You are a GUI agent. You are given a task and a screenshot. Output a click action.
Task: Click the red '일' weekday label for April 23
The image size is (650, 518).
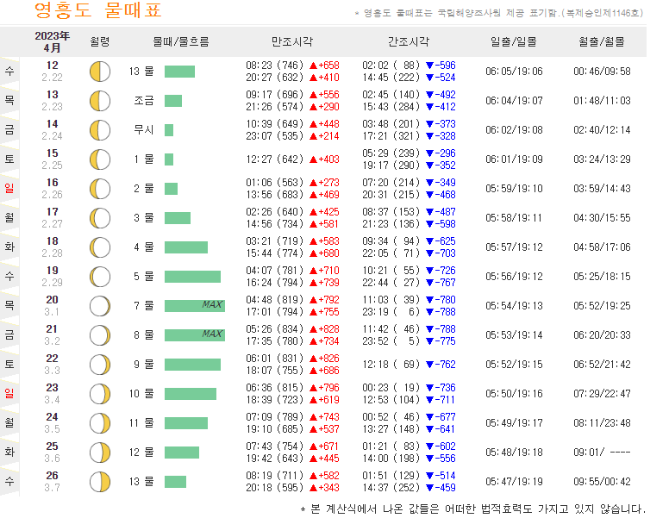tap(9, 393)
